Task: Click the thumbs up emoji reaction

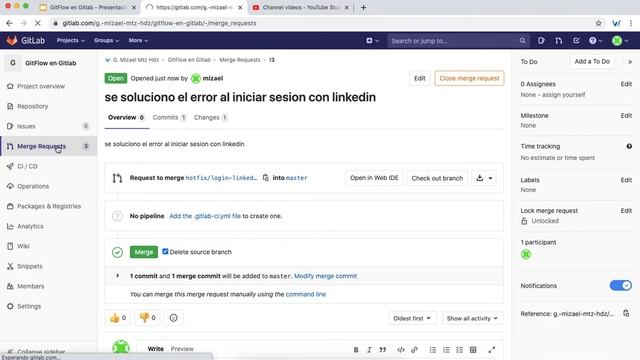Action: click(x=118, y=318)
